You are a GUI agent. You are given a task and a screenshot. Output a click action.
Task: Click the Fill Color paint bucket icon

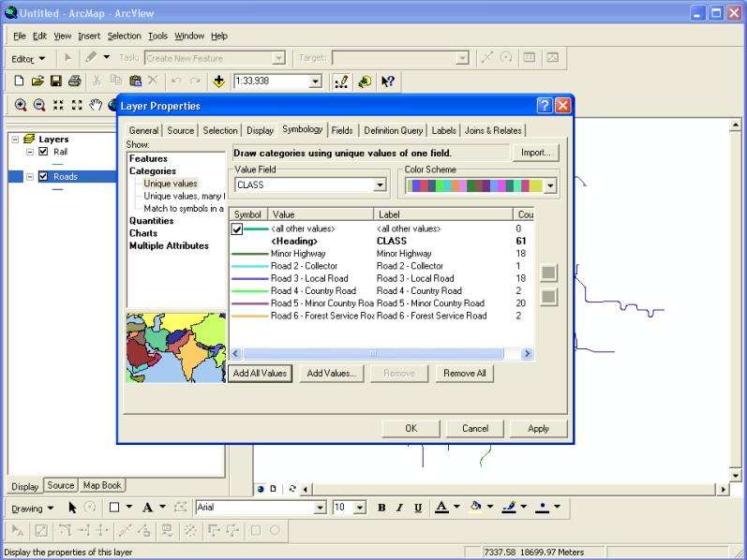point(475,508)
